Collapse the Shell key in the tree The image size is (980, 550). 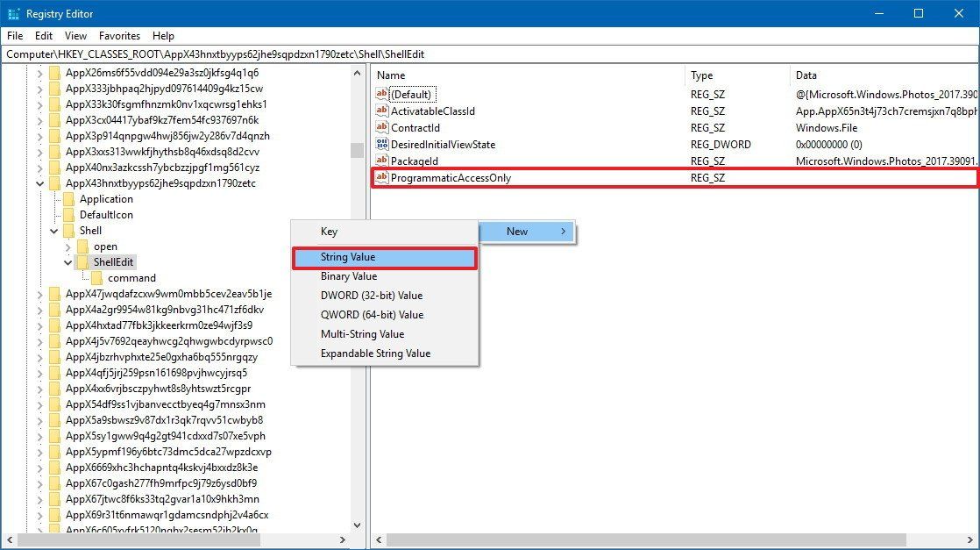[53, 230]
